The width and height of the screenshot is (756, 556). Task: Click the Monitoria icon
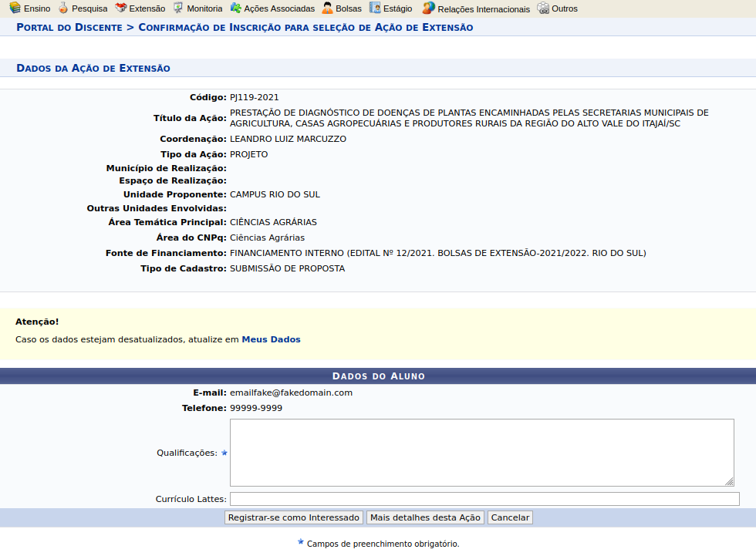[178, 8]
